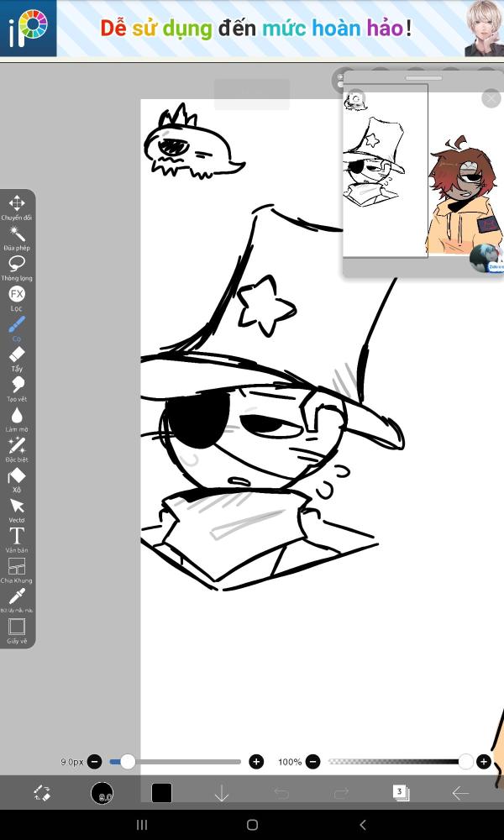This screenshot has width=504, height=840.
Task: Close the reference image window
Action: point(491,98)
